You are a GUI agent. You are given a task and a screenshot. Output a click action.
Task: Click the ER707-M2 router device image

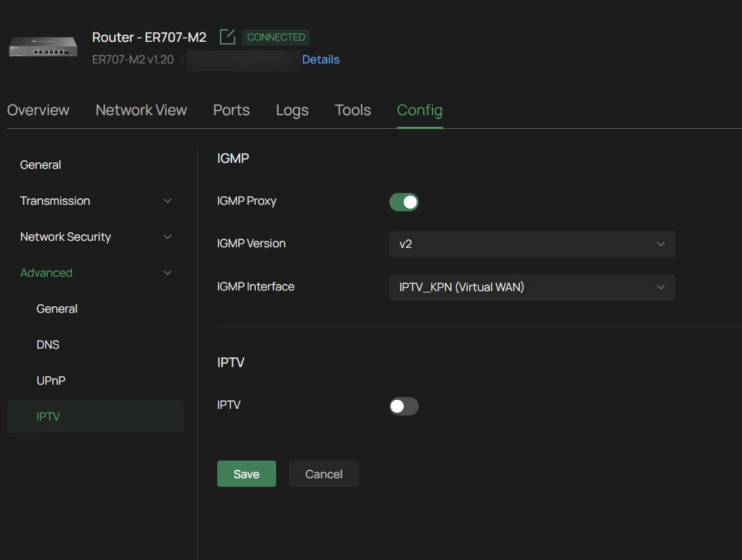pyautogui.click(x=43, y=47)
